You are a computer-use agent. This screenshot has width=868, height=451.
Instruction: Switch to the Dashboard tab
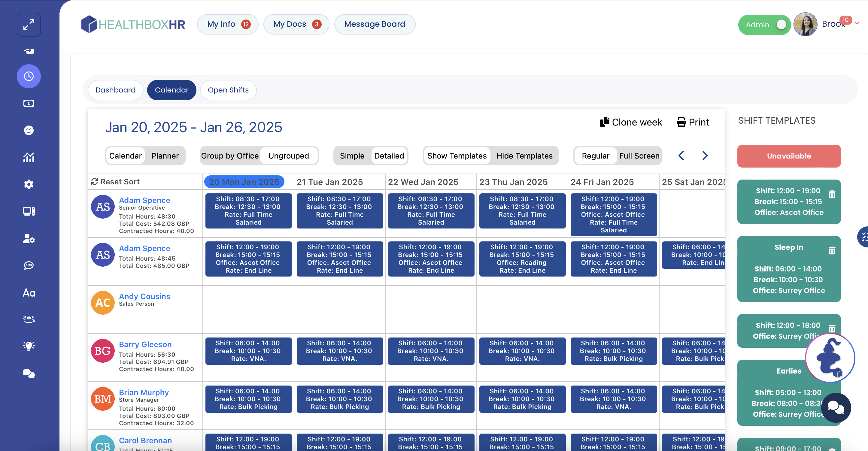tap(115, 90)
